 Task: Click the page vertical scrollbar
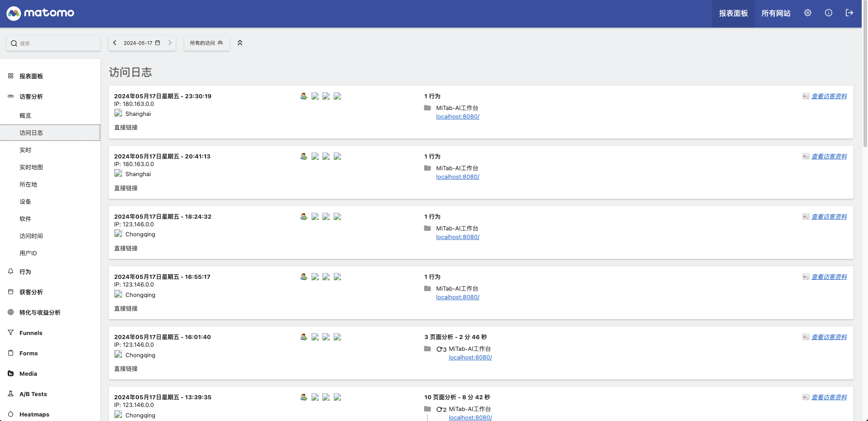point(865,73)
